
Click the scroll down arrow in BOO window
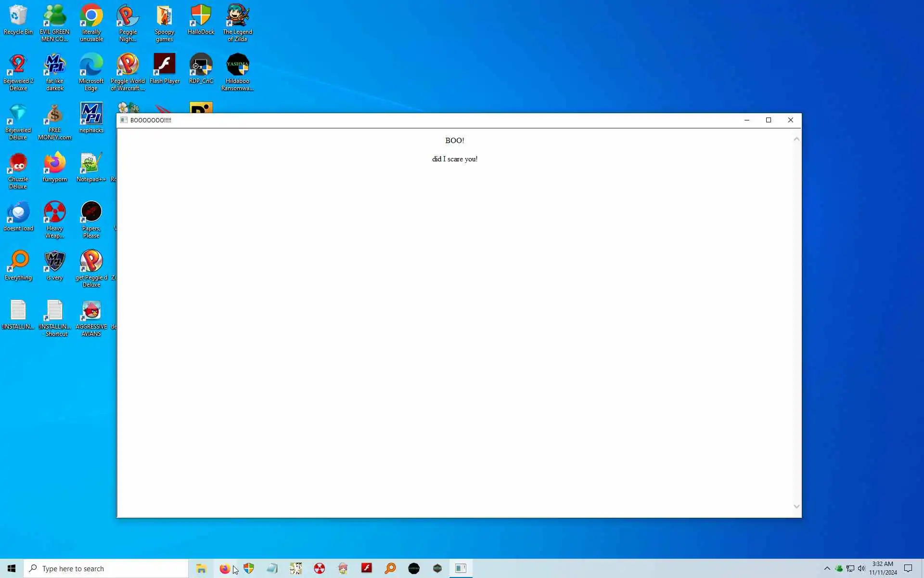[796, 506]
